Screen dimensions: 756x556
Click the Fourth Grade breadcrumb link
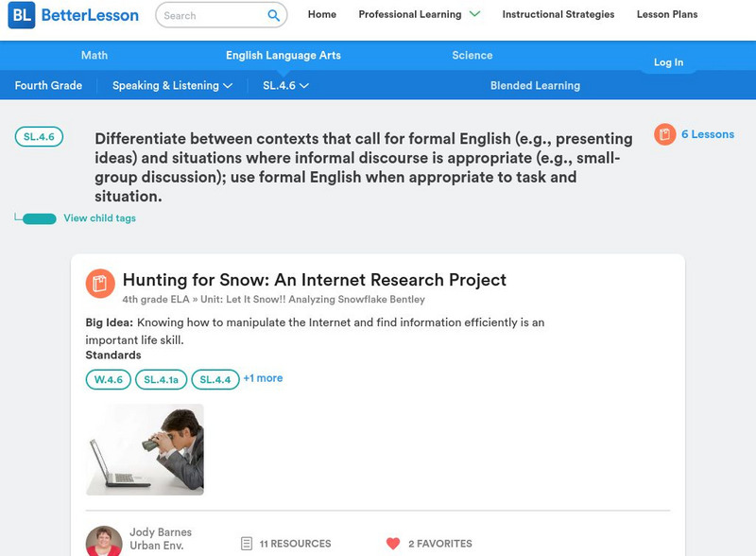pos(48,85)
